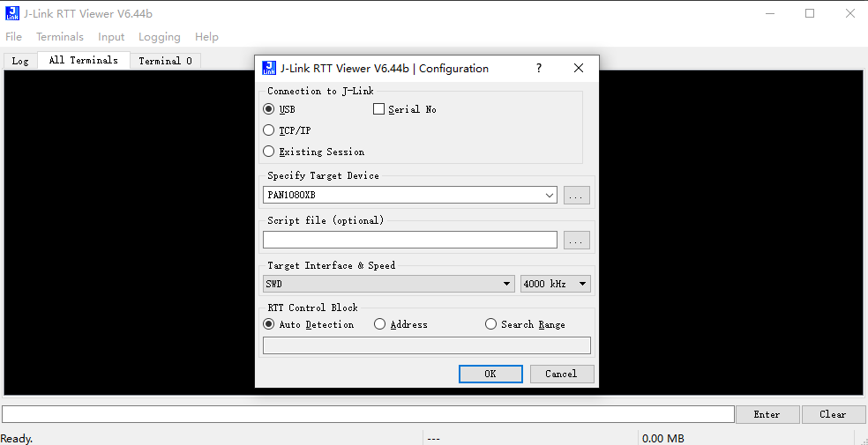Close the Configuration dialog with X
The width and height of the screenshot is (868, 445).
(579, 68)
